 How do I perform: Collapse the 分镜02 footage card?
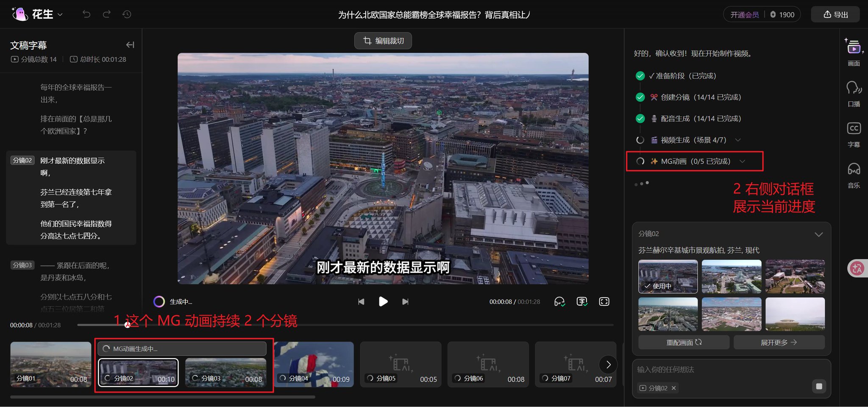pos(818,234)
